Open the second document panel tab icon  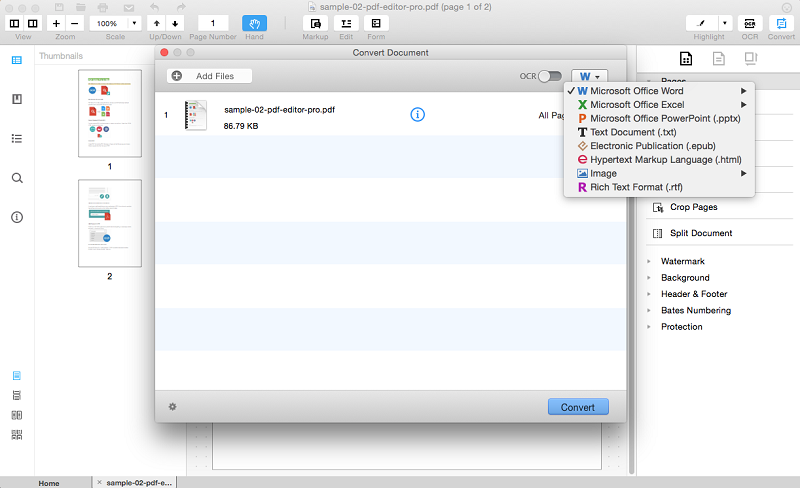point(718,59)
